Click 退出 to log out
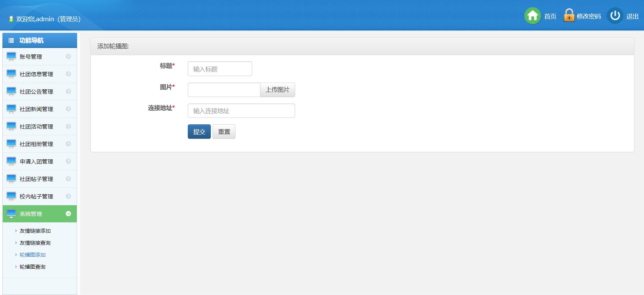 point(632,16)
